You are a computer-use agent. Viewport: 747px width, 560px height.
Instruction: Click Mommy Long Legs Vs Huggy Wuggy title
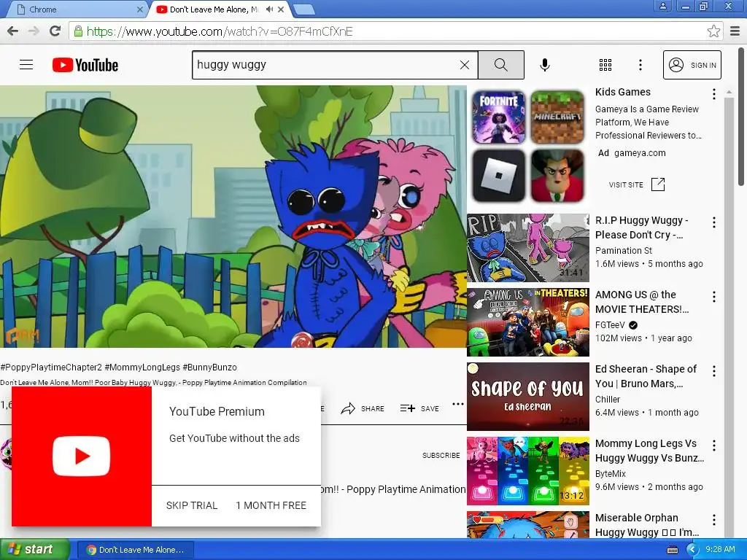(649, 451)
